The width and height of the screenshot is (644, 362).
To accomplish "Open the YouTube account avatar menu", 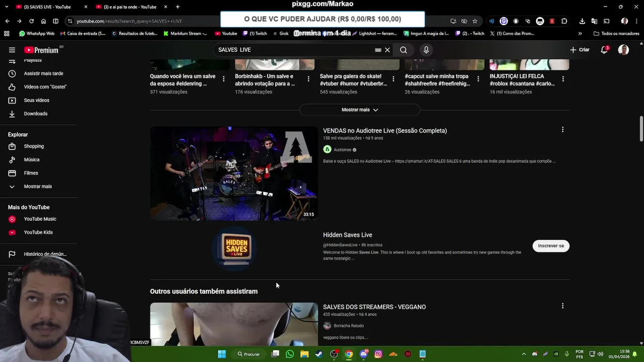I will tap(623, 50).
